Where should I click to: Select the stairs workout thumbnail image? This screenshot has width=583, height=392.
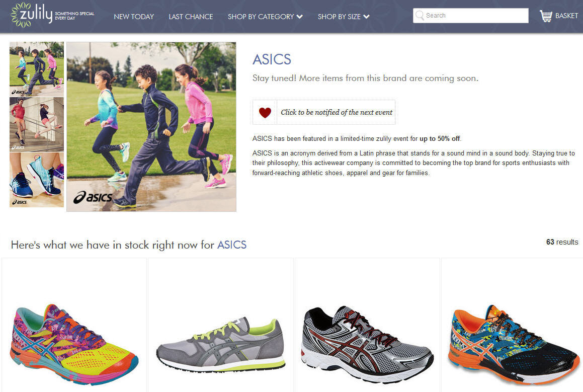[36, 125]
